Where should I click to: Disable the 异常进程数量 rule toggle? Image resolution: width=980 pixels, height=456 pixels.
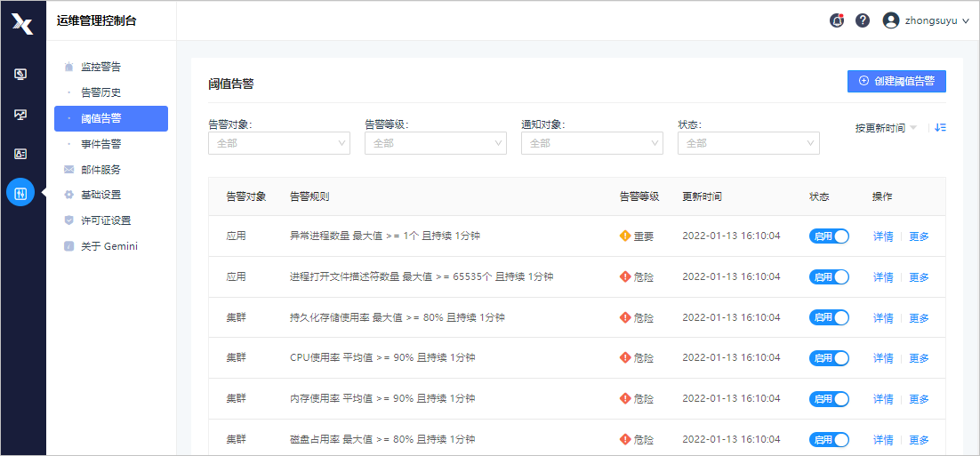[830, 236]
